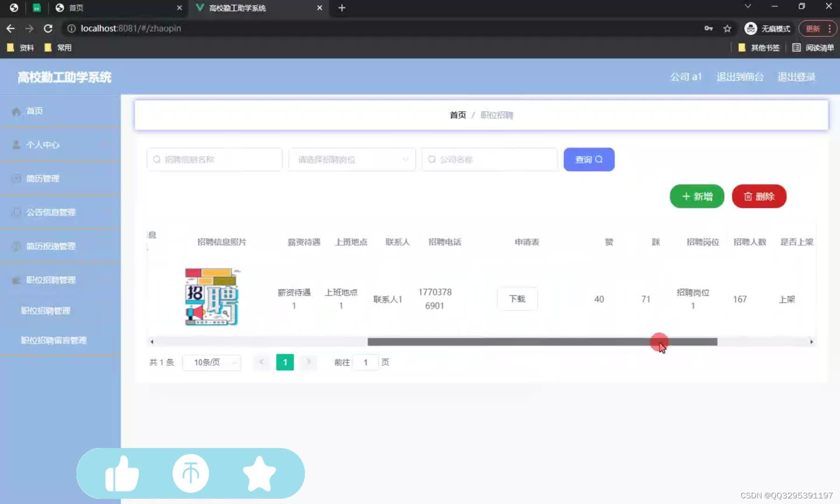Click the tab search chevron near window controls
The height and width of the screenshot is (504, 840).
748,6
